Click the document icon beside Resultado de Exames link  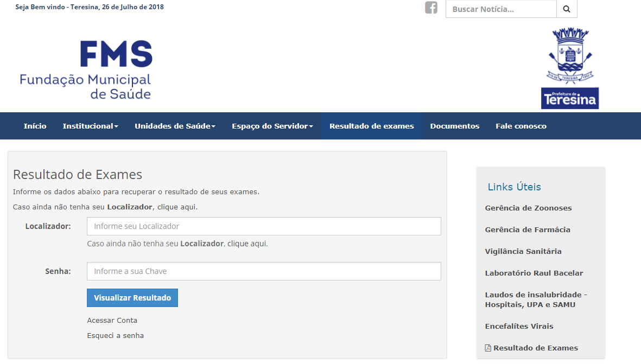coord(487,348)
